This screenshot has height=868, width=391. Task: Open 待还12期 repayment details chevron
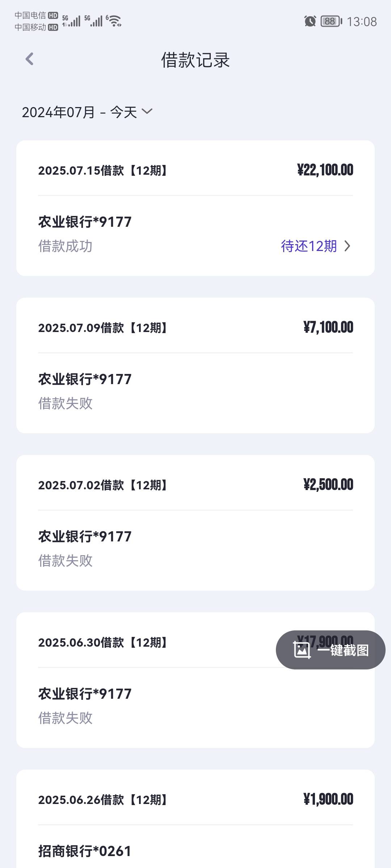348,246
